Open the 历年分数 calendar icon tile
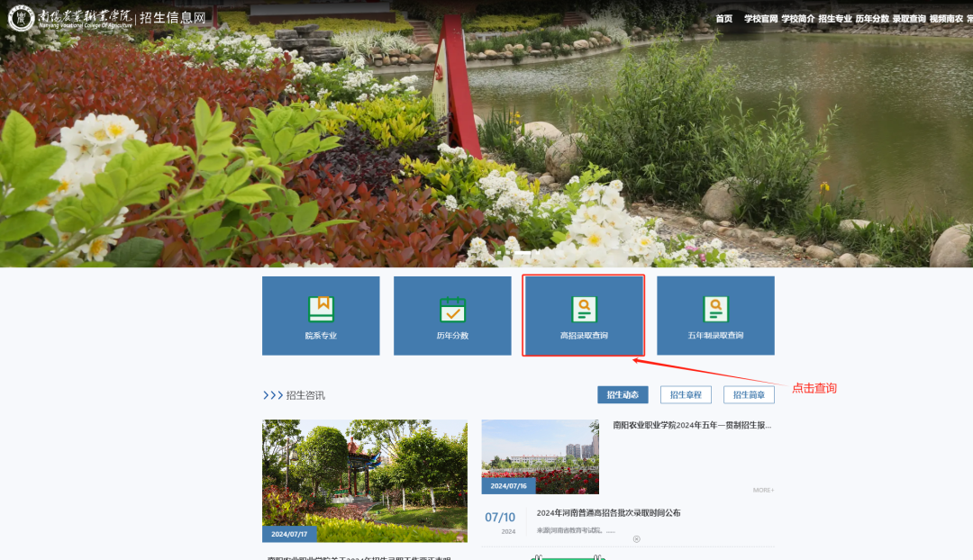Screen dimensions: 973x560 click(452, 316)
